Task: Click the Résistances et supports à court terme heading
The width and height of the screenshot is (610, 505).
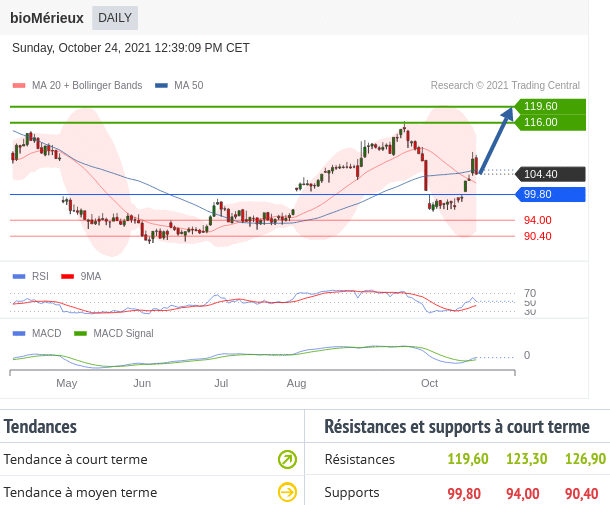Action: pos(457,426)
